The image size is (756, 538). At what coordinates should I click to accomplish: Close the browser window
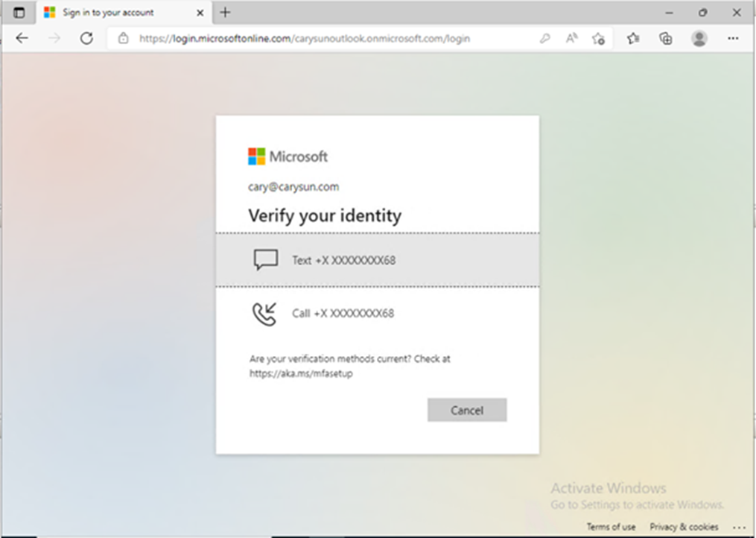(737, 13)
